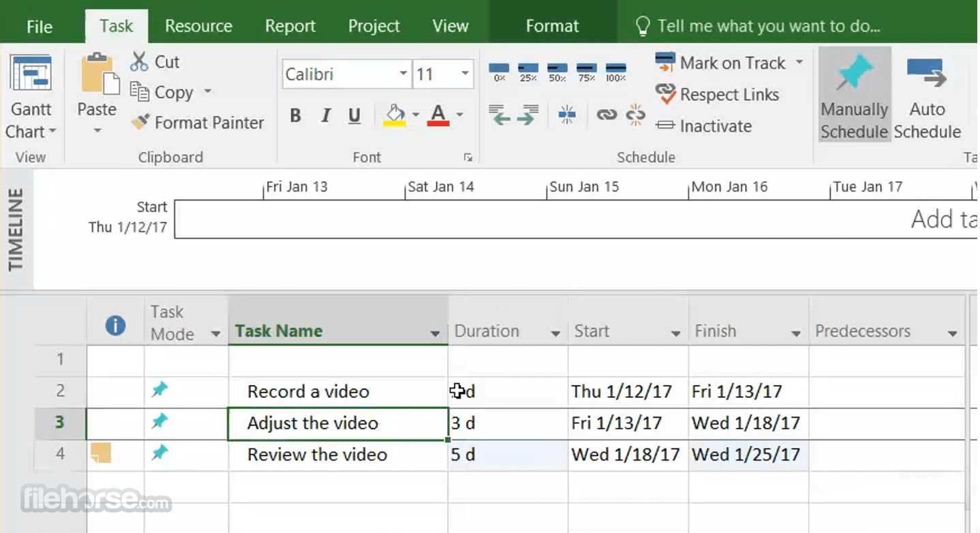Expand the Paste options arrow
Viewport: 980px width, 533px height.
(x=97, y=130)
